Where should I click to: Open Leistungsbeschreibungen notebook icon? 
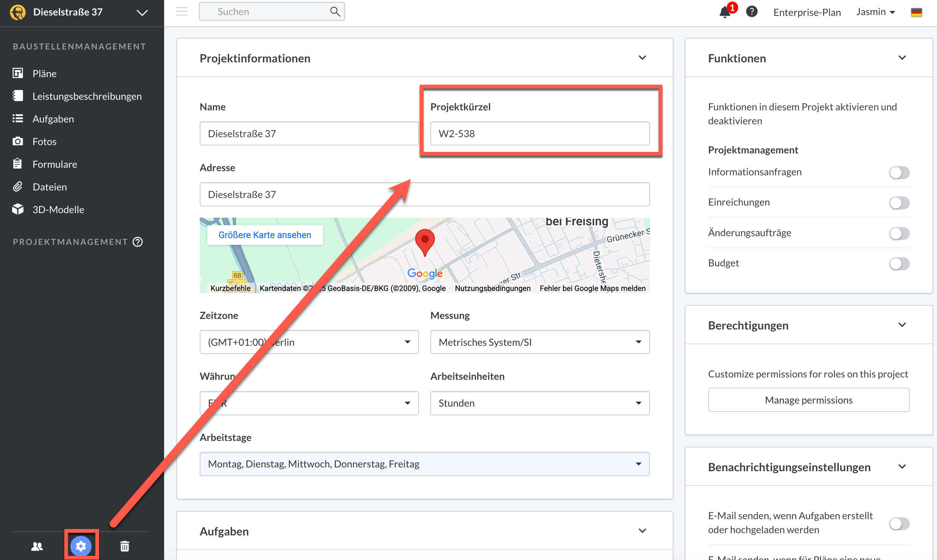pyautogui.click(x=17, y=96)
